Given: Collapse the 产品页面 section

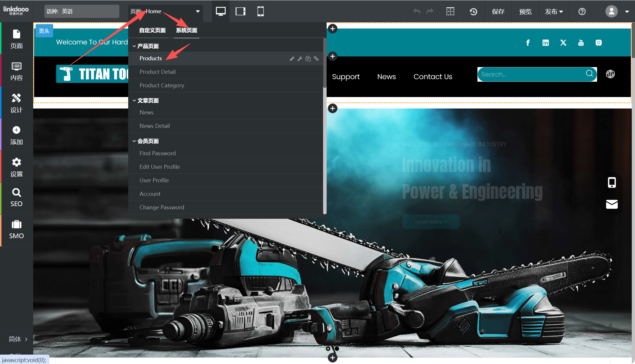Looking at the screenshot, I should point(146,46).
